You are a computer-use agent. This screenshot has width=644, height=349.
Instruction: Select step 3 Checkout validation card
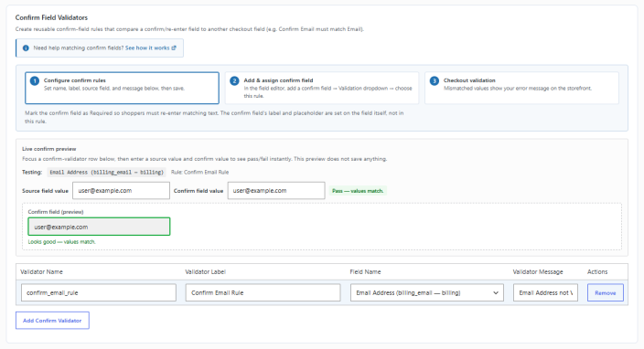click(x=521, y=88)
